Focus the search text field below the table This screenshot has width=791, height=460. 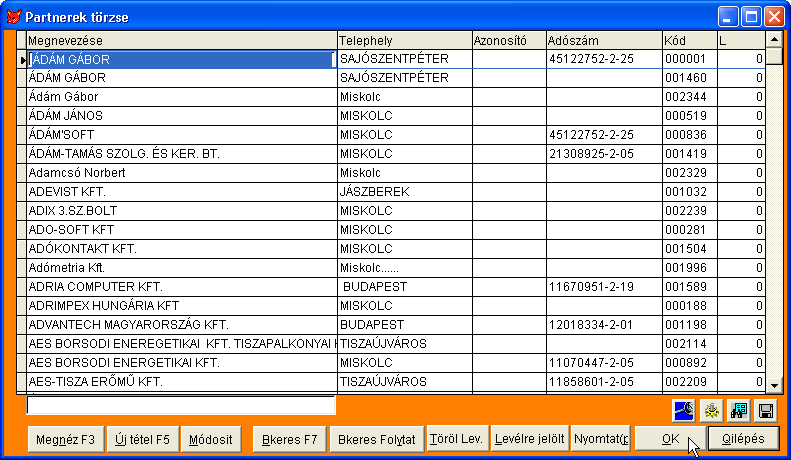[x=181, y=406]
